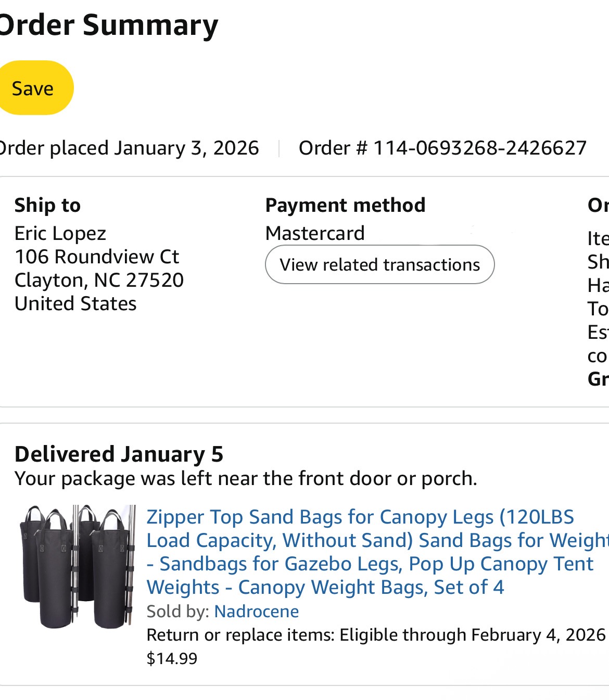The height and width of the screenshot is (700, 609).
Task: Click the package left near front door message
Action: coord(246,478)
